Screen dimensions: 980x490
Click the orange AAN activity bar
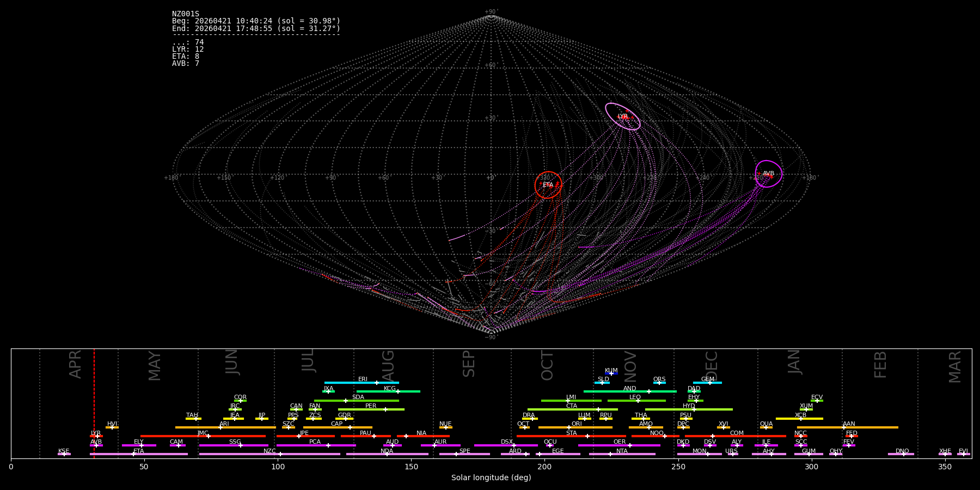848,427
